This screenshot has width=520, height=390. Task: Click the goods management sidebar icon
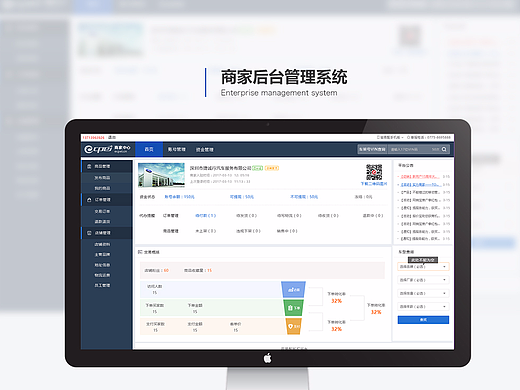[x=89, y=166]
